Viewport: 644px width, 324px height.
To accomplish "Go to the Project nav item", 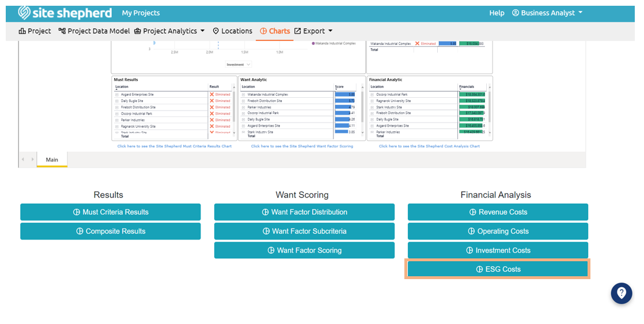I will (35, 31).
